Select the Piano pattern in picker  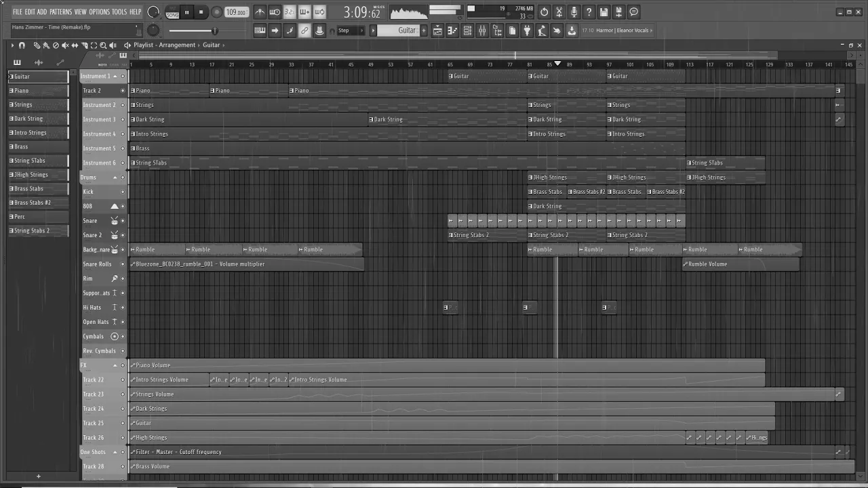(x=39, y=91)
